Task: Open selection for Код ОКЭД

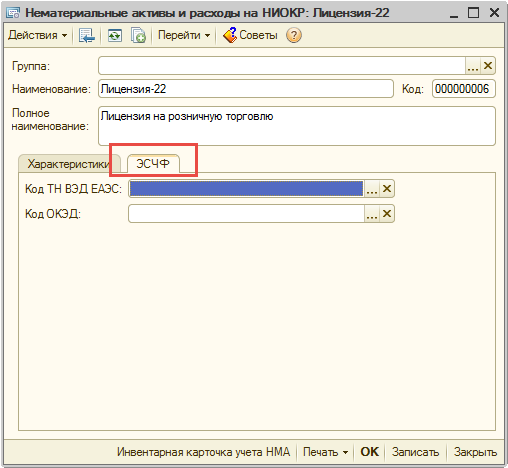Action: click(x=372, y=213)
